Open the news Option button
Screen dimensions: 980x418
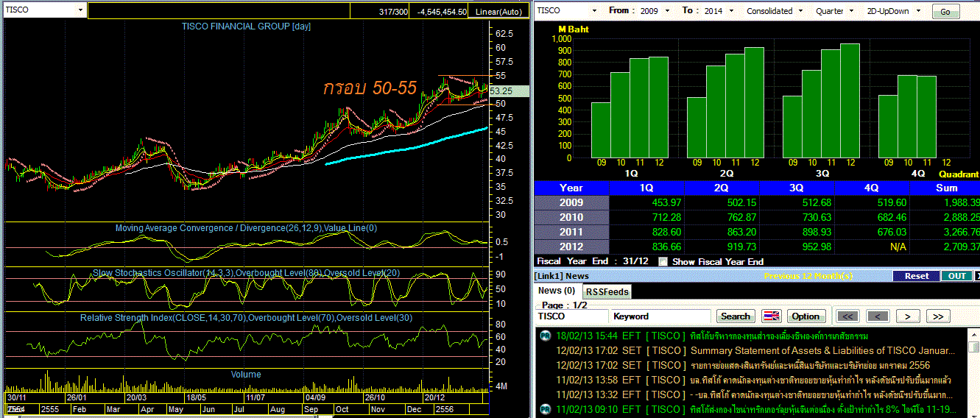[805, 316]
